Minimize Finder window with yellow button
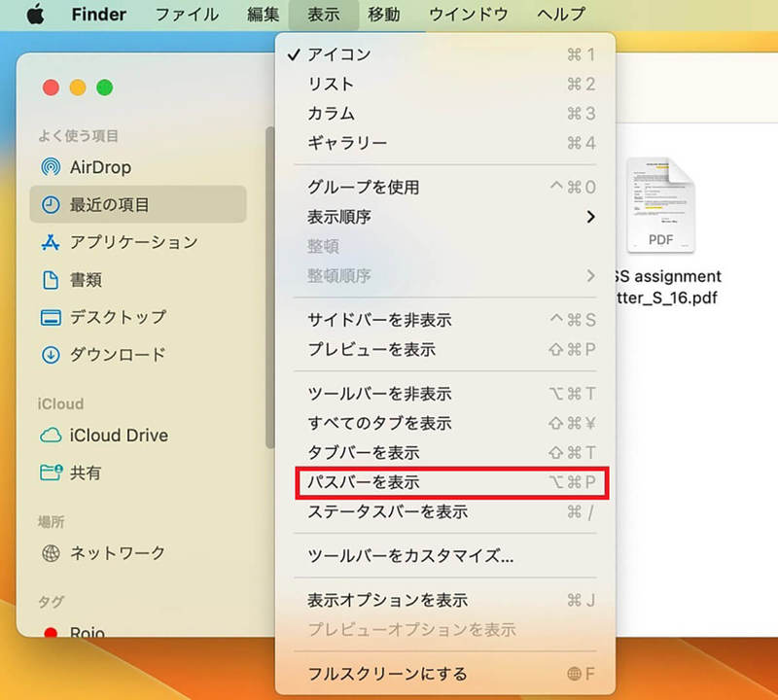 click(78, 87)
